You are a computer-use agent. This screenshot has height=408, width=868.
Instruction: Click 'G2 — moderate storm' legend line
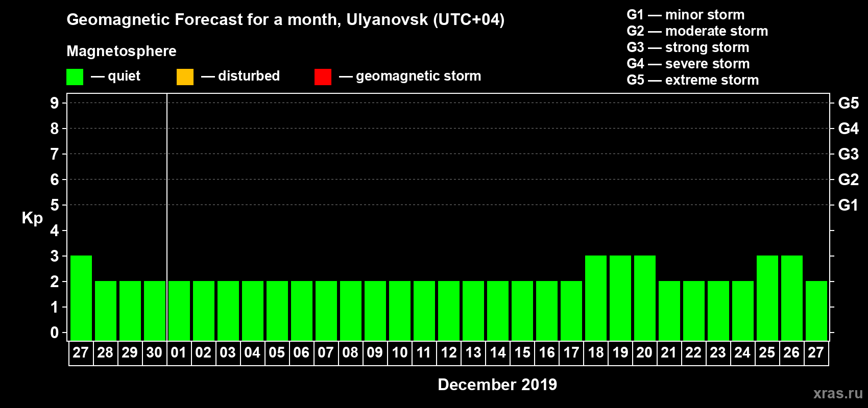(x=697, y=31)
